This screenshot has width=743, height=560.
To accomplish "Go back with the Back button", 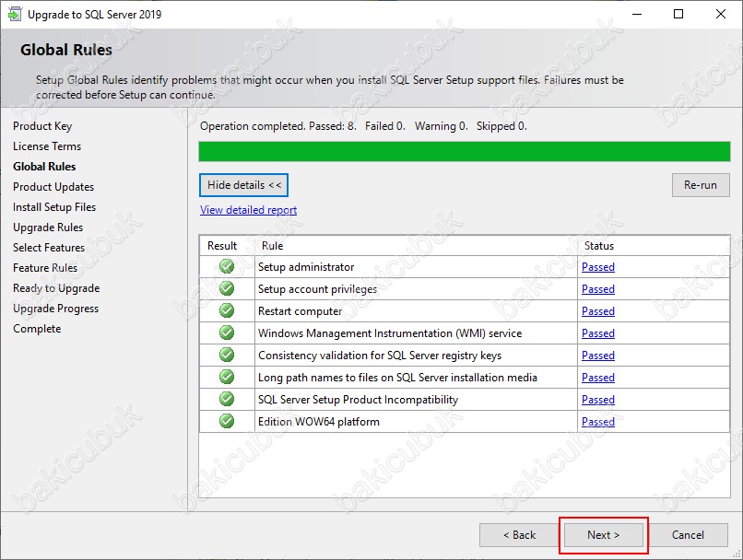I will (519, 535).
